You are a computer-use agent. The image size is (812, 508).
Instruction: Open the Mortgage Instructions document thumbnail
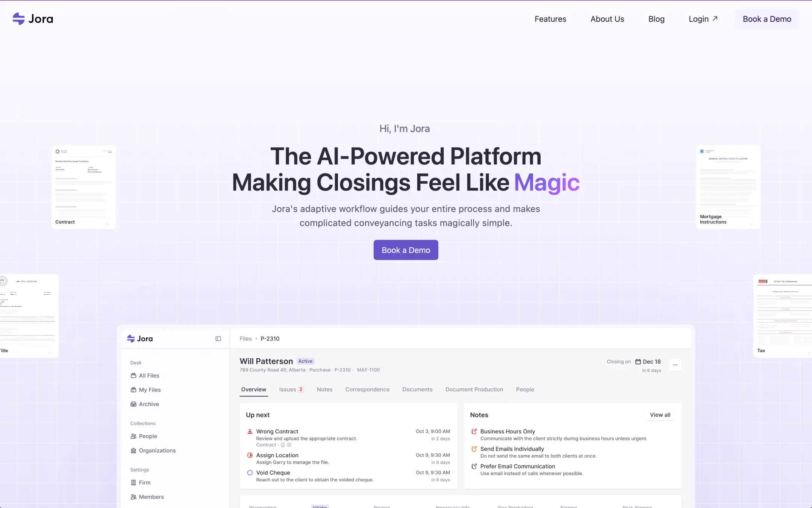point(728,187)
